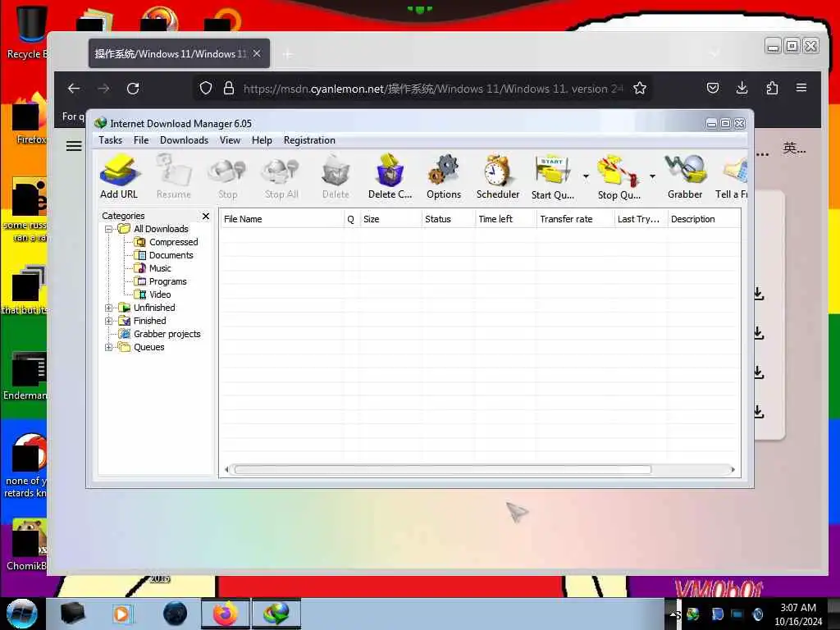The width and height of the screenshot is (840, 630).
Task: Open the View menu
Action: 230,139
